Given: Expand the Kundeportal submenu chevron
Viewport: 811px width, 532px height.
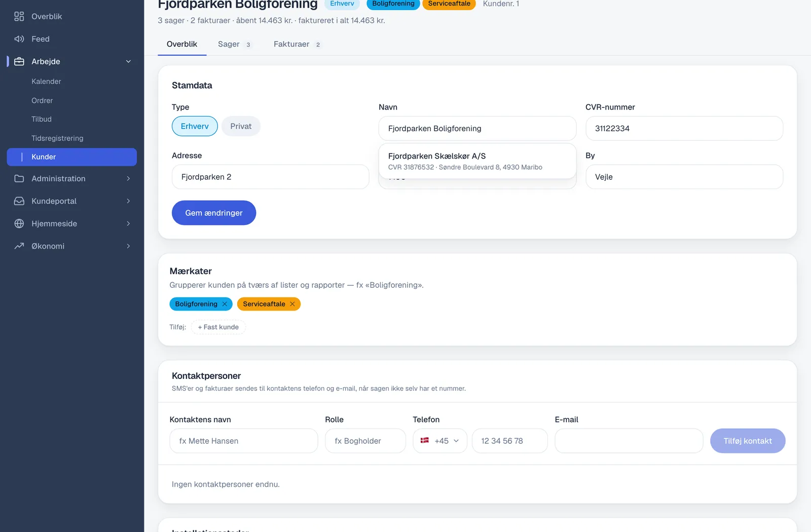Looking at the screenshot, I should pos(128,201).
